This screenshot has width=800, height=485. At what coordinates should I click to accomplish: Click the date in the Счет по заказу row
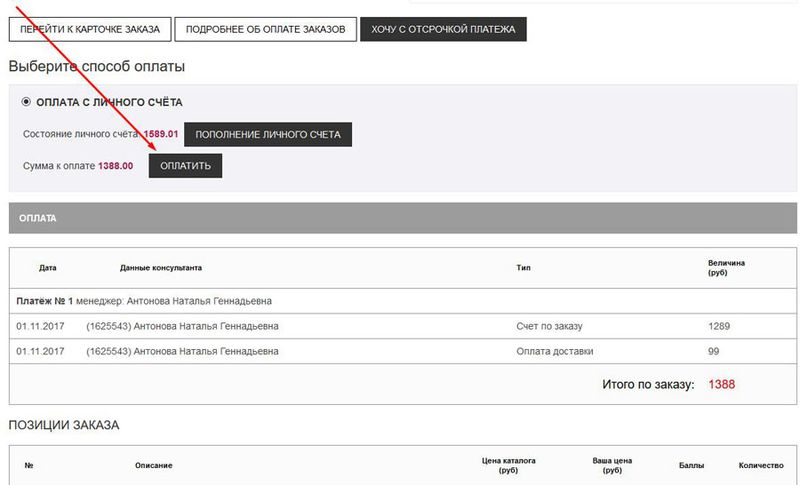[x=40, y=326]
